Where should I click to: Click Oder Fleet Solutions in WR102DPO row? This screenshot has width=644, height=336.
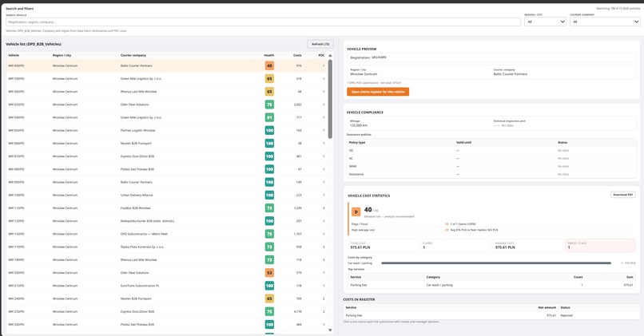(134, 105)
